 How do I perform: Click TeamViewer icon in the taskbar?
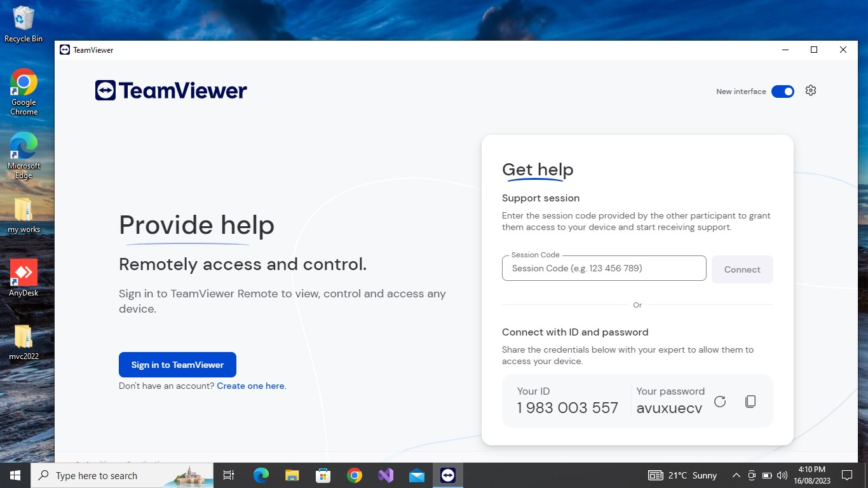click(448, 475)
